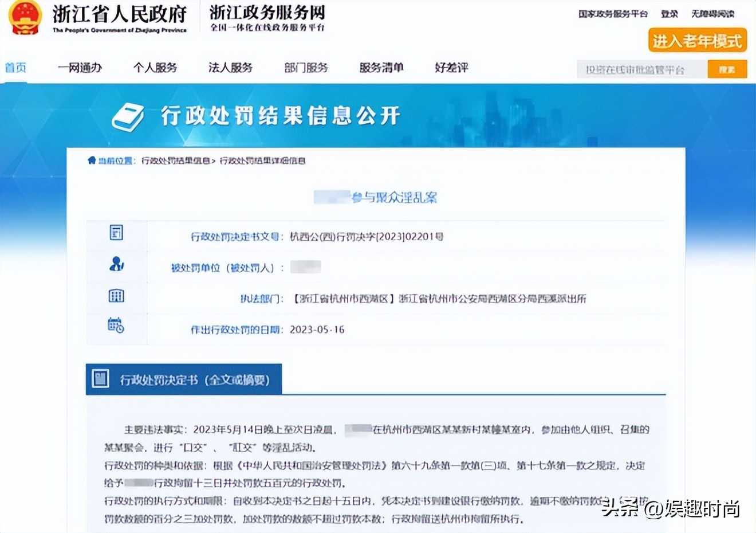Enable elderly mode via 进入老年模式
The height and width of the screenshot is (533, 756).
tap(696, 41)
